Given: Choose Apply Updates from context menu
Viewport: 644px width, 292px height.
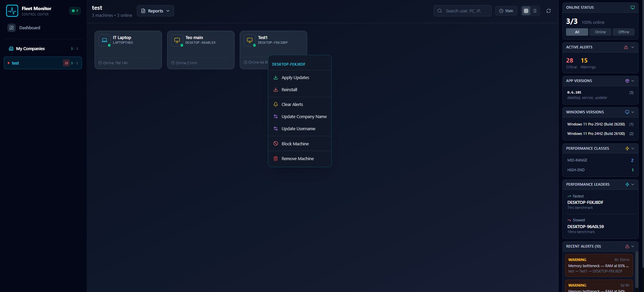Looking at the screenshot, I should pos(300,77).
